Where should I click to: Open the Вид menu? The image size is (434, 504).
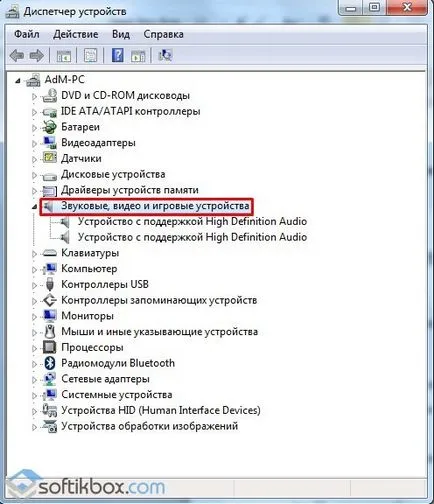pos(121,34)
